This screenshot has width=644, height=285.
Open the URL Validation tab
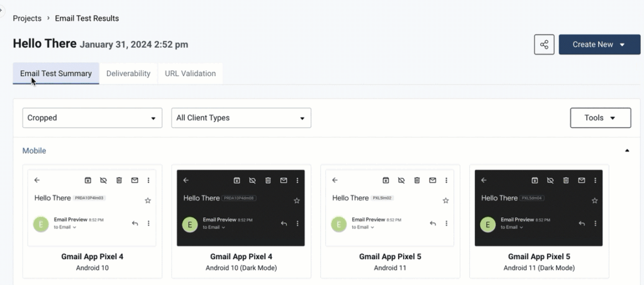click(190, 74)
